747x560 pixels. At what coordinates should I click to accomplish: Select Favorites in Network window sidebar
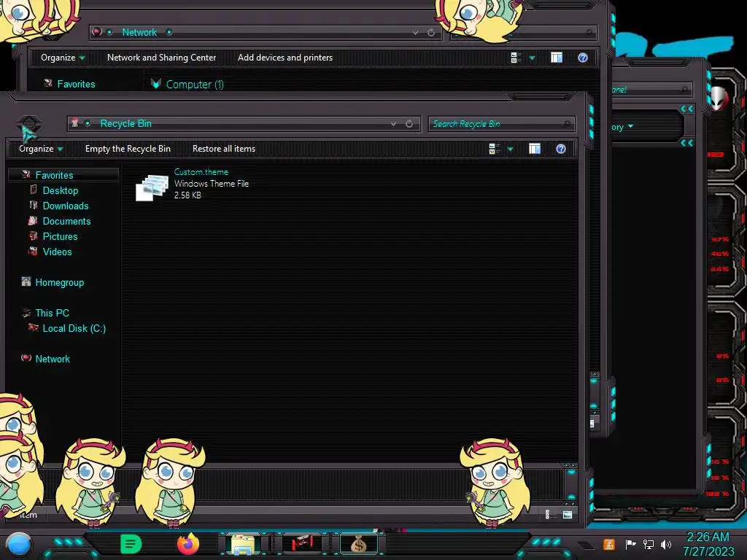[76, 85]
